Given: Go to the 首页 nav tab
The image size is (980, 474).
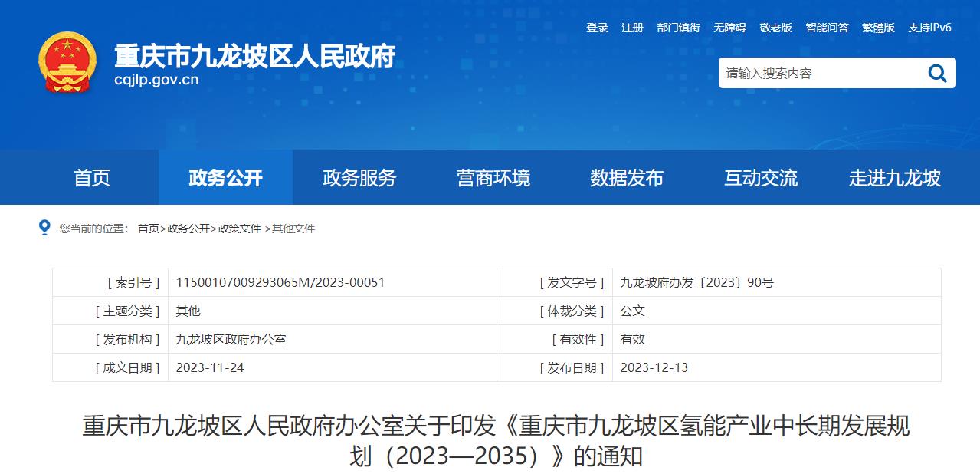Looking at the screenshot, I should (x=92, y=178).
